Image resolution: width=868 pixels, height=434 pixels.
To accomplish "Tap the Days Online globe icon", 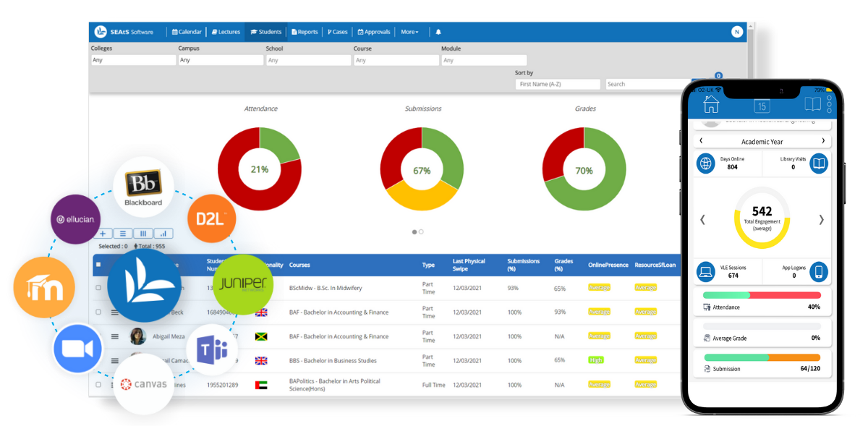I will point(705,163).
